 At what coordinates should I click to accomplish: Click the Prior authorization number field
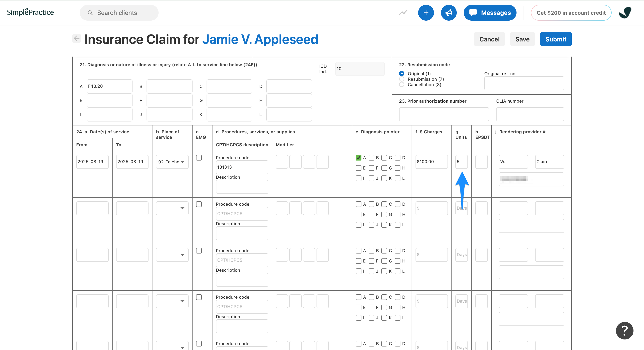tap(444, 114)
